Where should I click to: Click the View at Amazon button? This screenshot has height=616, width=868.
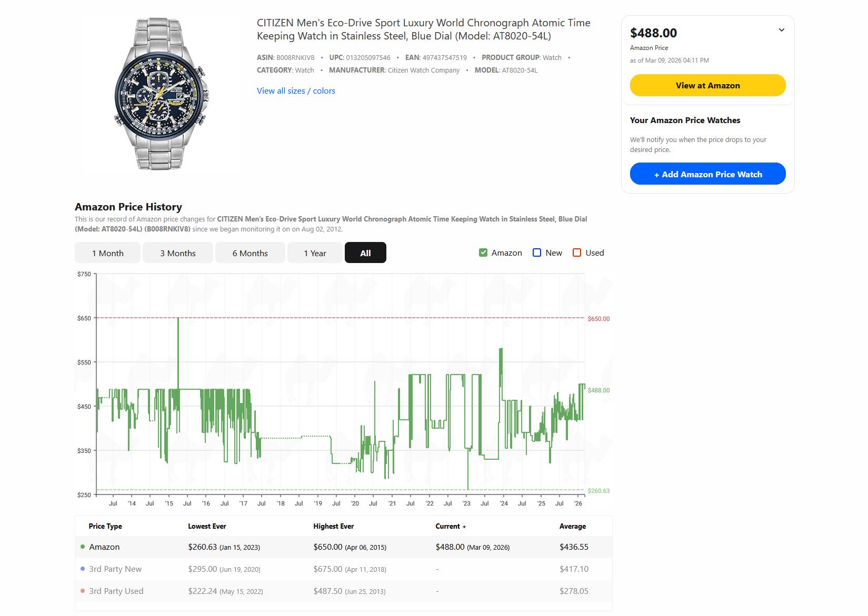(x=707, y=85)
